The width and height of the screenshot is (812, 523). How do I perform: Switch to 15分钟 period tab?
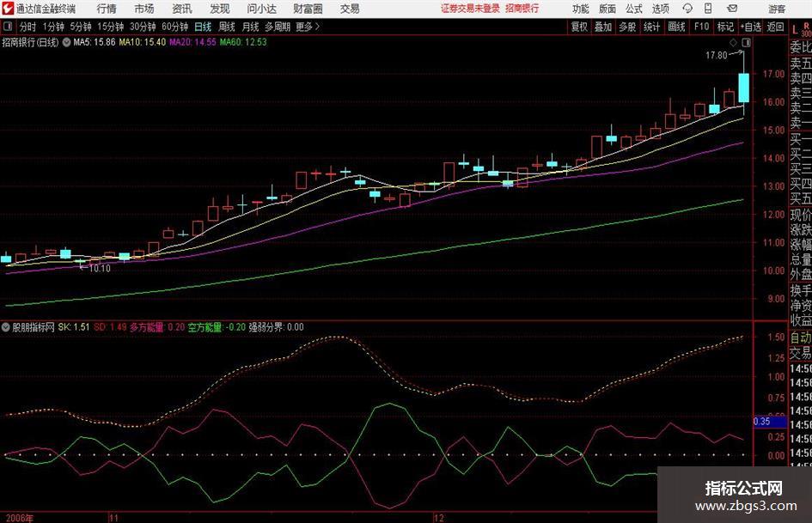(x=111, y=27)
